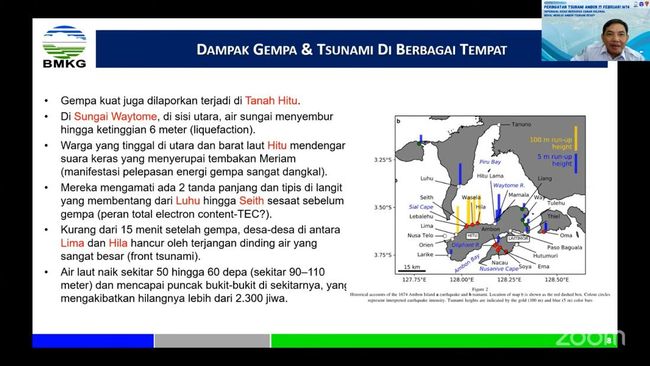Click the gold '100 m run-up height' legend bar
Image resolution: width=650 pixels, height=366 pixels.
click(x=575, y=138)
